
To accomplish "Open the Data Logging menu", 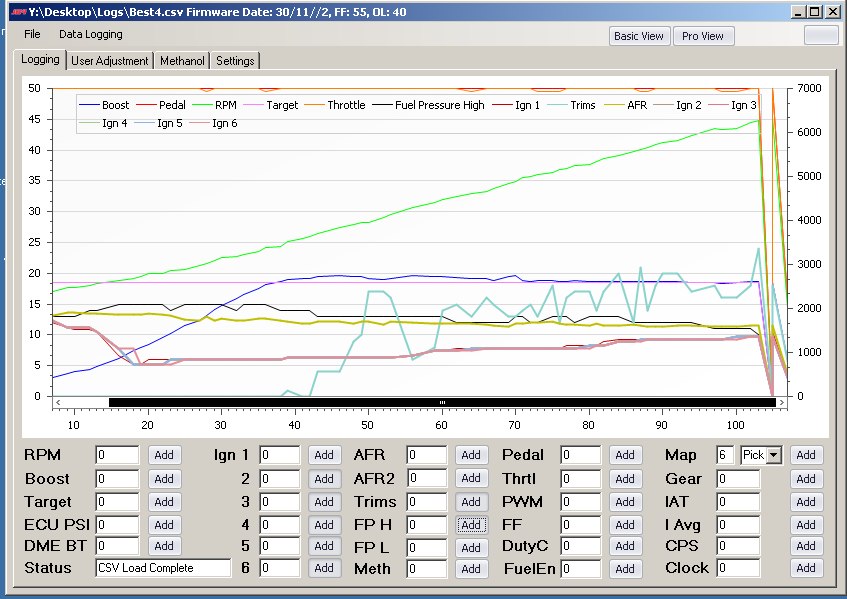I will [x=90, y=35].
